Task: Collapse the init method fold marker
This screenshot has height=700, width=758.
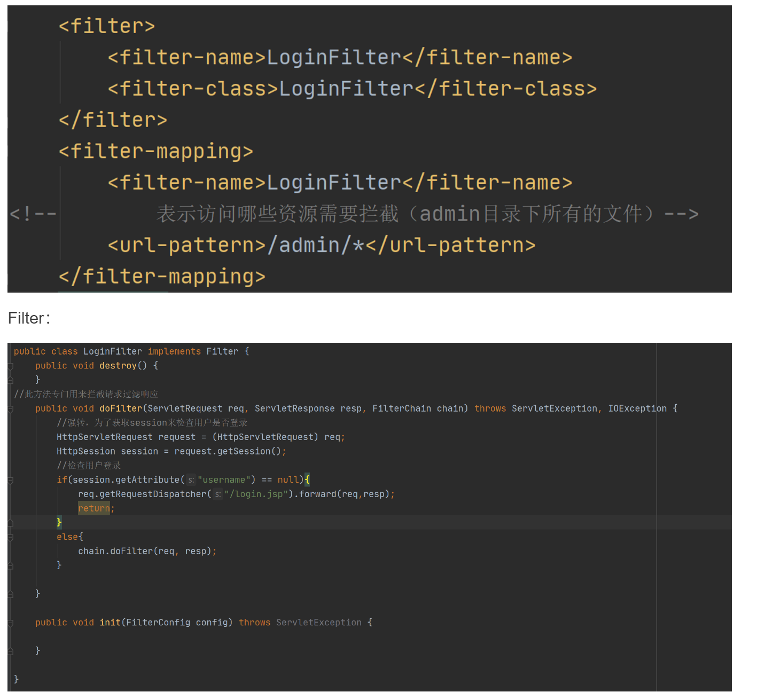Action: point(10,623)
